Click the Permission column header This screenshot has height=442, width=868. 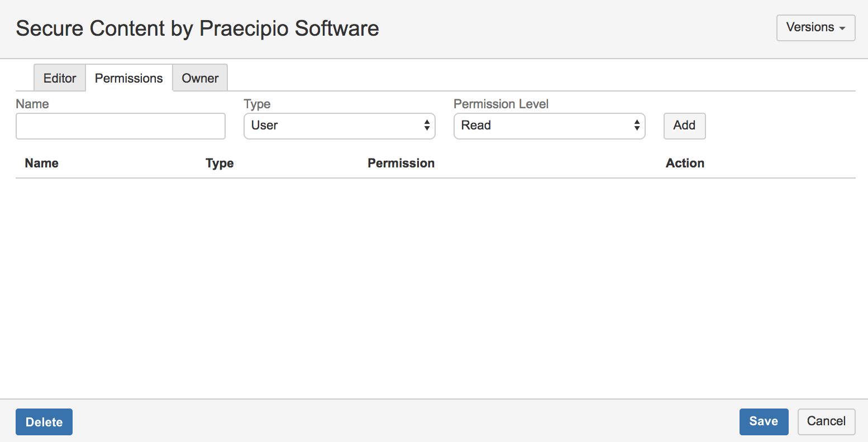click(x=401, y=164)
